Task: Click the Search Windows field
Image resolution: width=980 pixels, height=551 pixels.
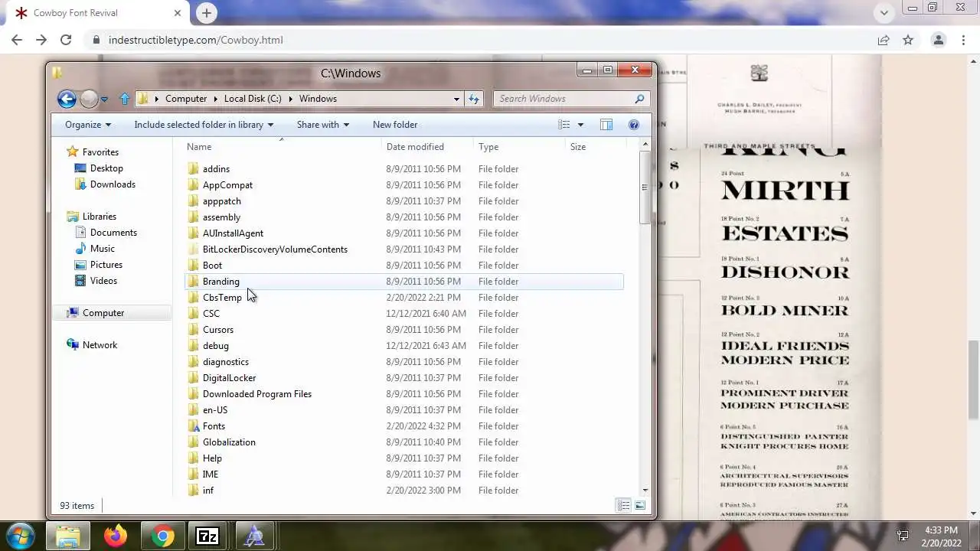Action: pos(571,99)
